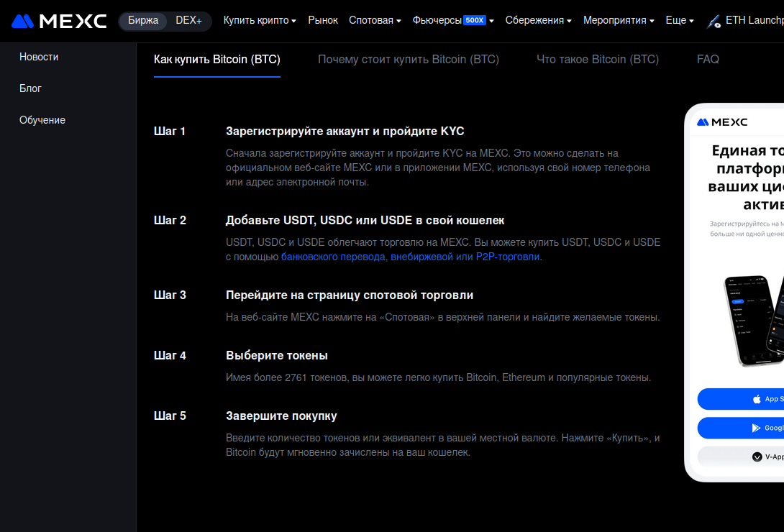
Task: Expand the Спотовая dropdown menu
Action: tap(375, 20)
